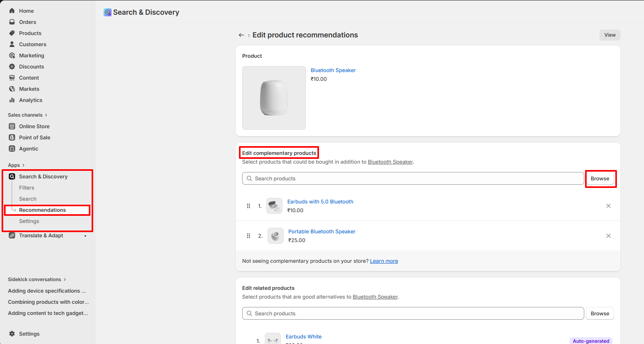Screen dimensions: 644x344
Task: Click the Auto-generated badge
Action: [x=591, y=341]
